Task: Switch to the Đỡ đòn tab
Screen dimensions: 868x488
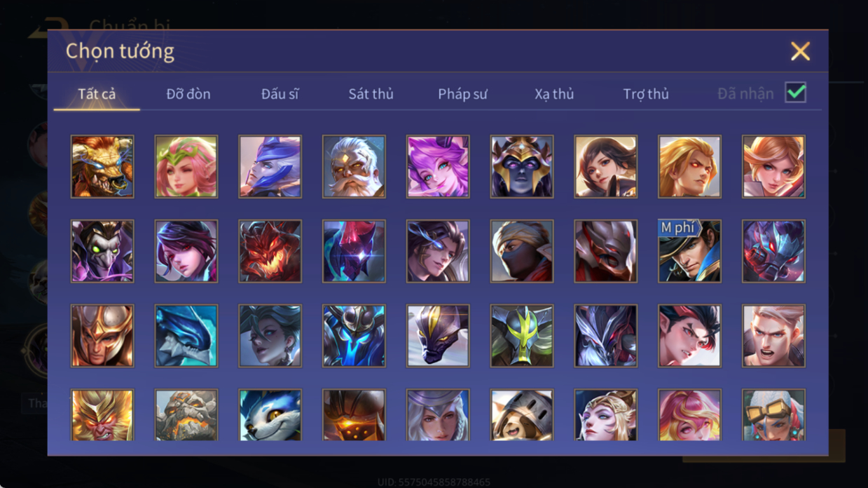Action: (x=188, y=94)
